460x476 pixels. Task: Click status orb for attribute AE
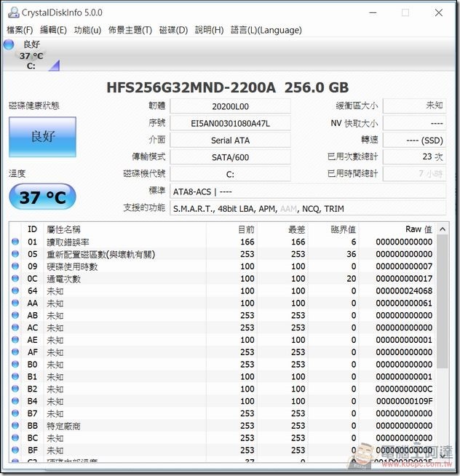coord(15,340)
